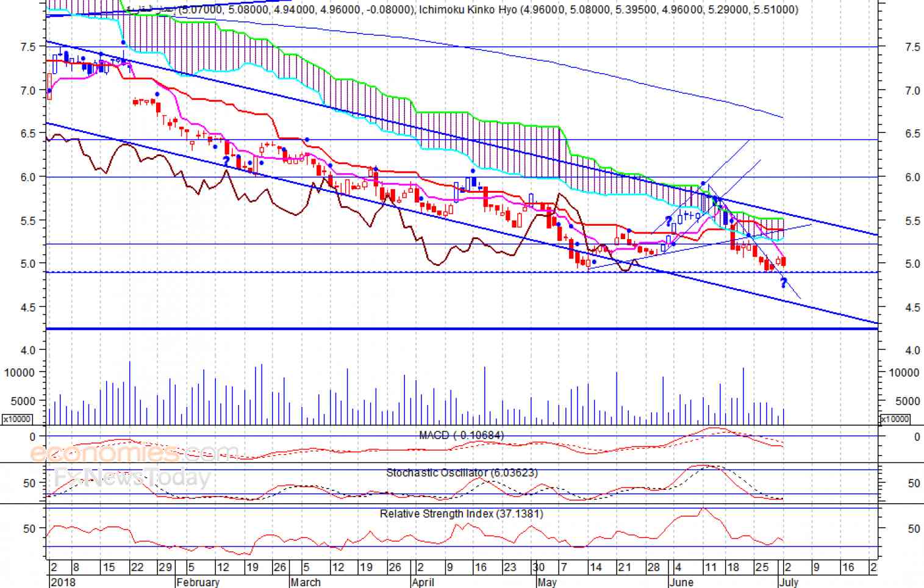
Task: Select the 11 date label on time axis
Action: (x=711, y=567)
